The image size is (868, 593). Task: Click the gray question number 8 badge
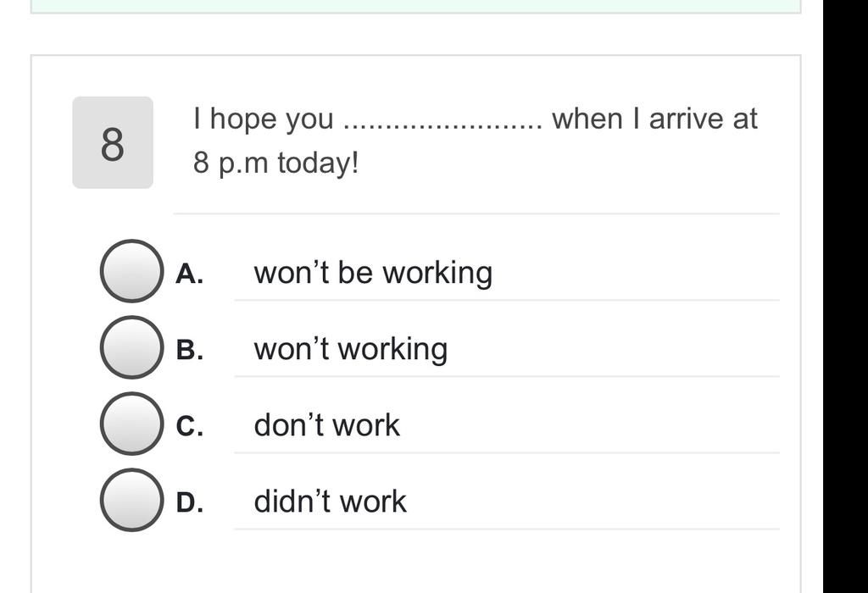tap(113, 142)
